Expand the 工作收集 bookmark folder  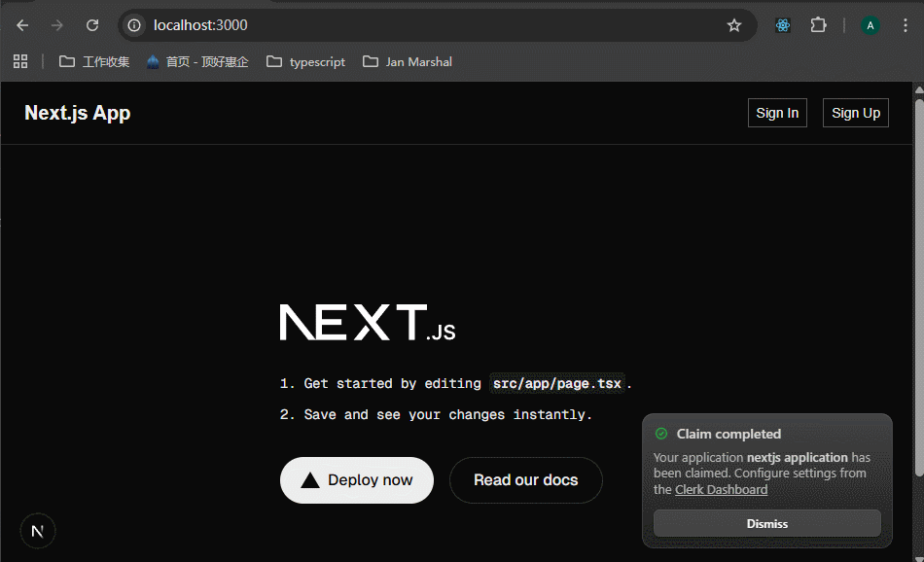click(x=94, y=61)
